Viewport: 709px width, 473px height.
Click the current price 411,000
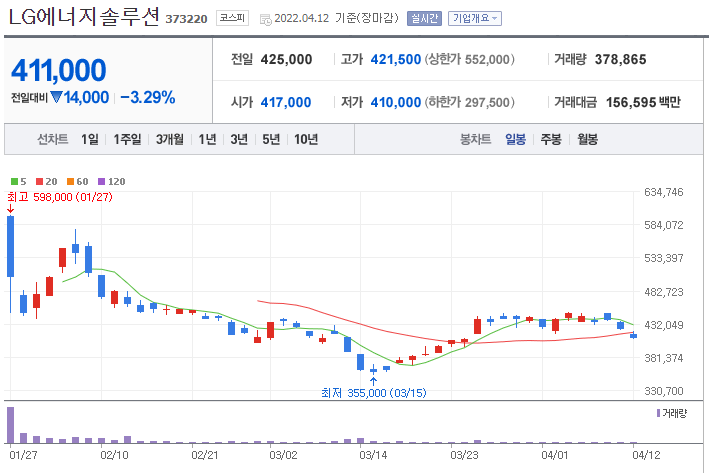[x=58, y=70]
